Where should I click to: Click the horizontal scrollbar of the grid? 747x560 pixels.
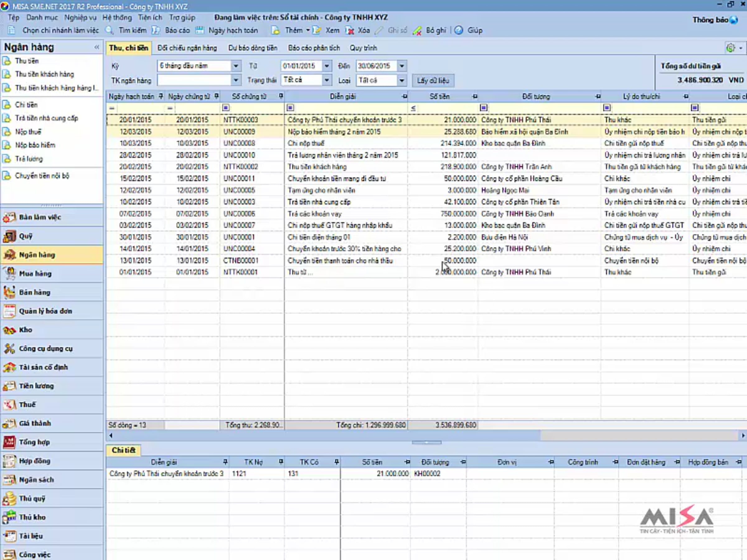tap(427, 436)
